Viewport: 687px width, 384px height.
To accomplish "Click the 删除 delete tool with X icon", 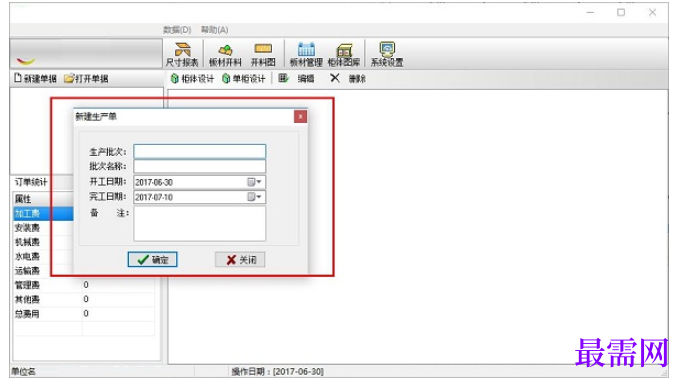I will [348, 78].
